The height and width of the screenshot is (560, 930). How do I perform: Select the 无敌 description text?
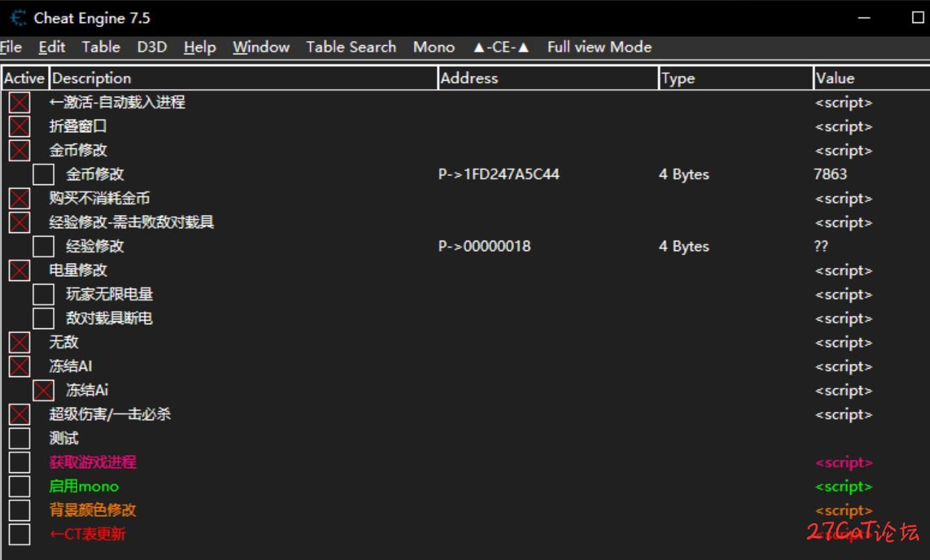tap(64, 342)
